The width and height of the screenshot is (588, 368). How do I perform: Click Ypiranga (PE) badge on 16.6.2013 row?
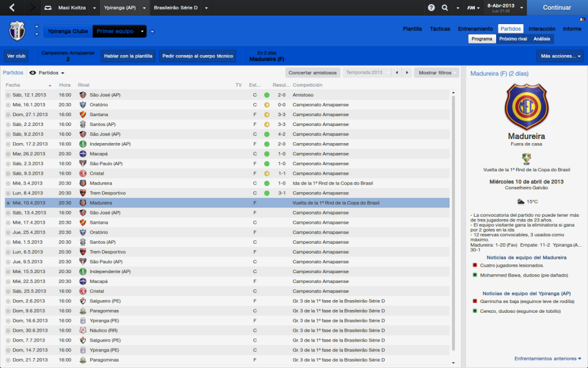pyautogui.click(x=83, y=321)
